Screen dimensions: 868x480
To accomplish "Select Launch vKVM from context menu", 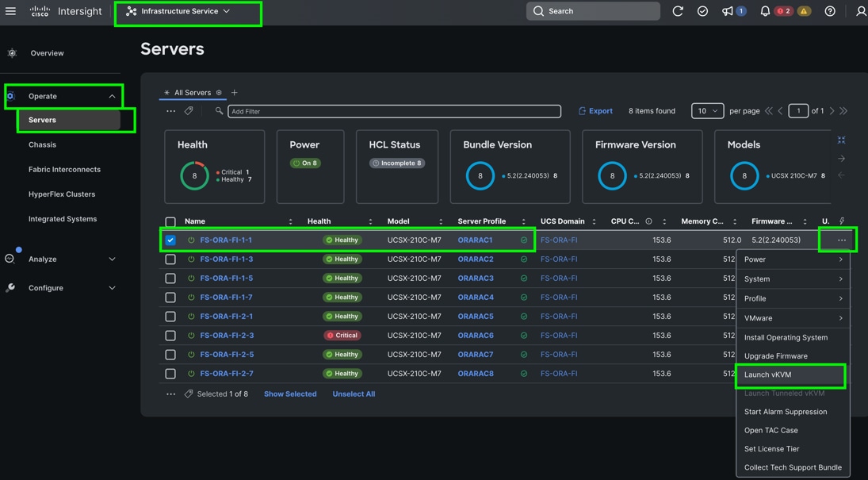I will (x=767, y=374).
